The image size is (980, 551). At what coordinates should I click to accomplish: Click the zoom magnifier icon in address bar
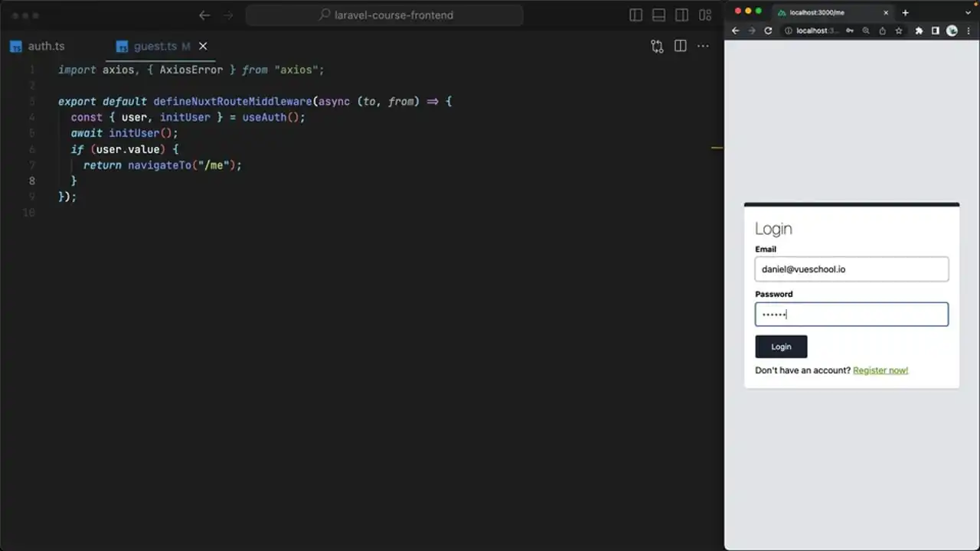[866, 31]
